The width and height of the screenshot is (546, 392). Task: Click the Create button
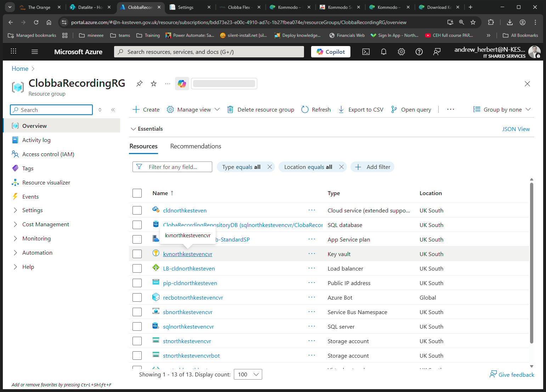pos(146,109)
